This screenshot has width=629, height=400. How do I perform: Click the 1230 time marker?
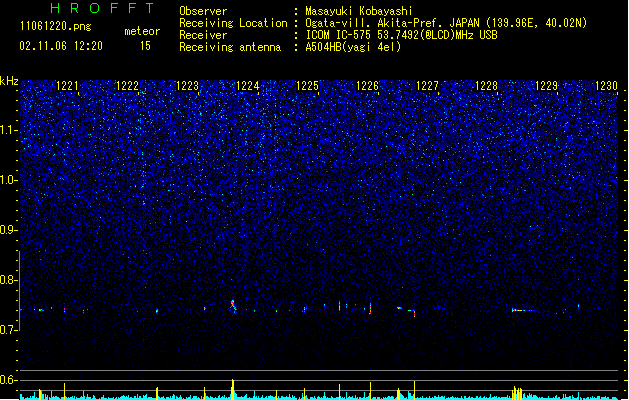click(x=606, y=86)
